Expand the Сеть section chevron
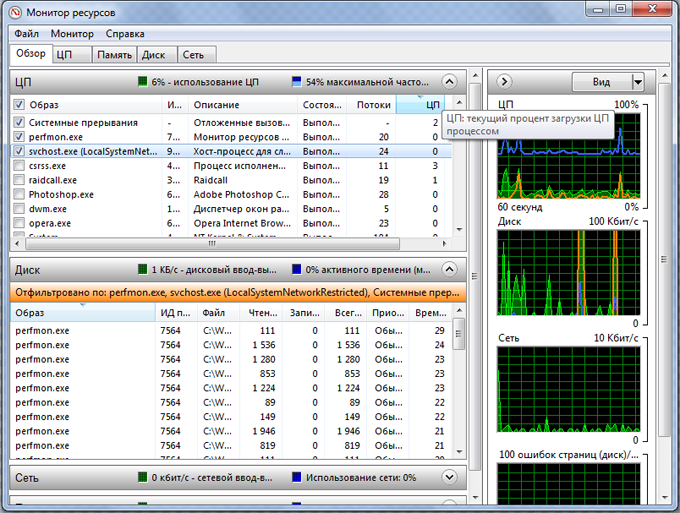Viewport: 680px width, 513px height. click(x=449, y=477)
